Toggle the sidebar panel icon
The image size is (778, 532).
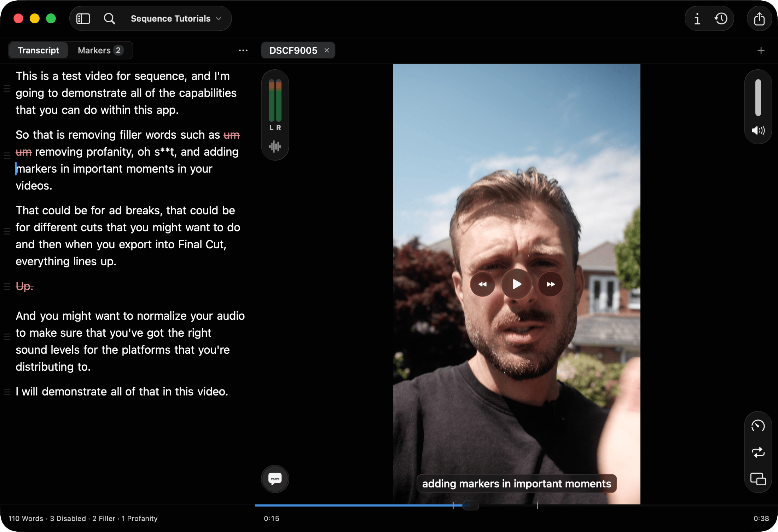coord(83,19)
